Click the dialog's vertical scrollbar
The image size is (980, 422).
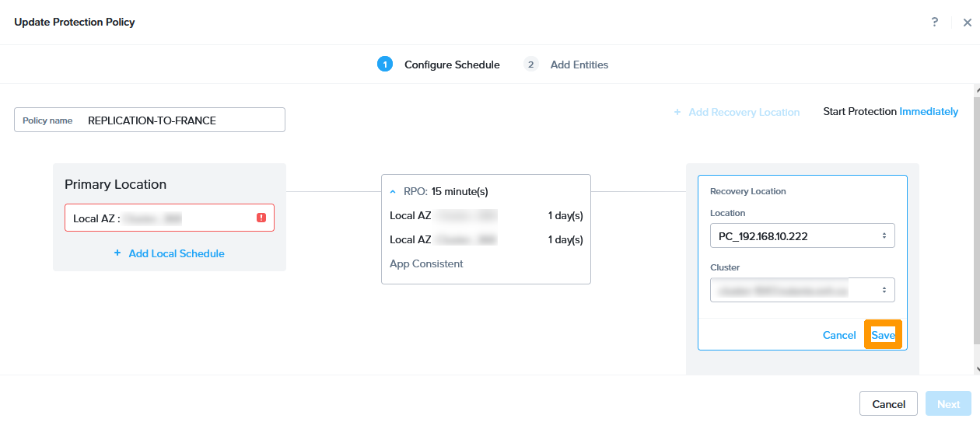click(976, 225)
